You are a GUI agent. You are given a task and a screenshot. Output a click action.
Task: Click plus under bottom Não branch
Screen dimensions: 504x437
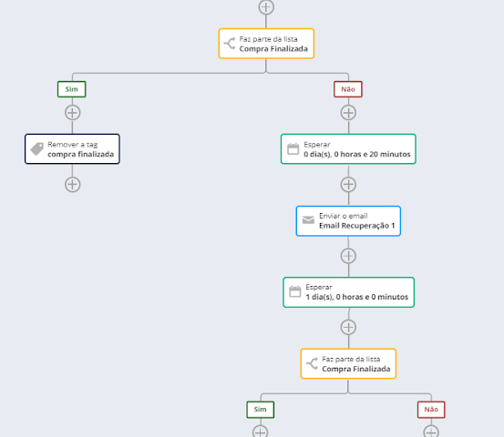(431, 432)
